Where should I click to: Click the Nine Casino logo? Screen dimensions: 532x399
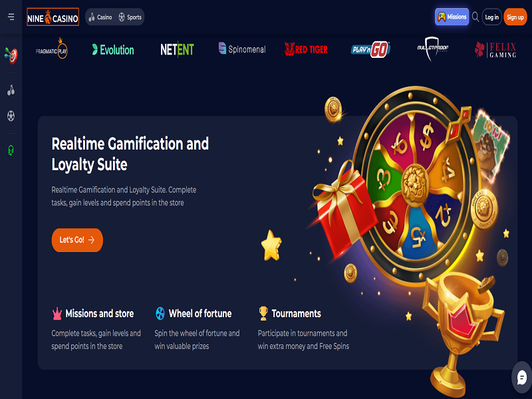(x=53, y=17)
